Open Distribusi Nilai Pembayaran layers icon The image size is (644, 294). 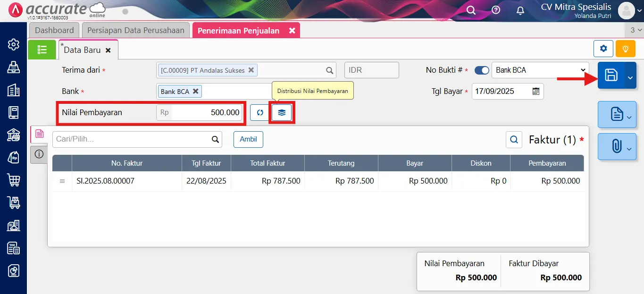(x=281, y=112)
